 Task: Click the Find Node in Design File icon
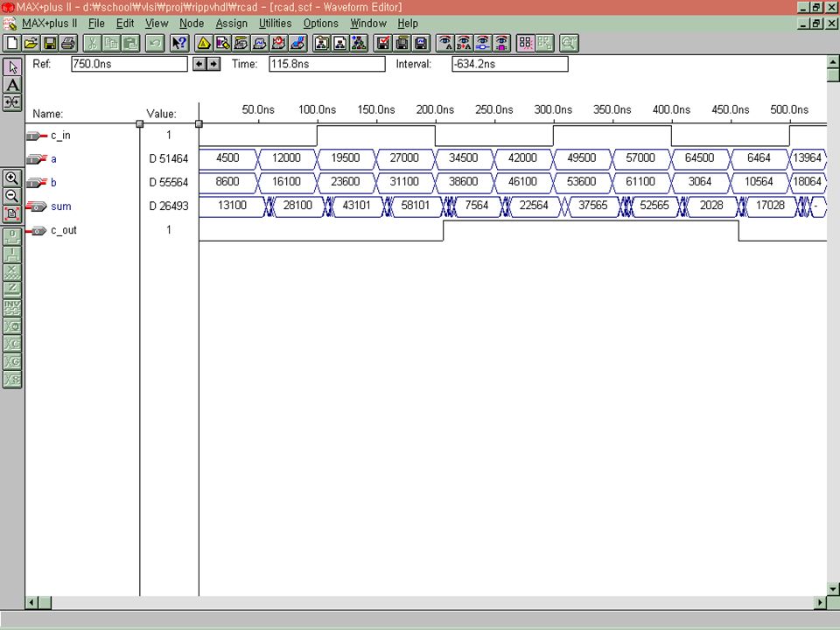click(483, 43)
